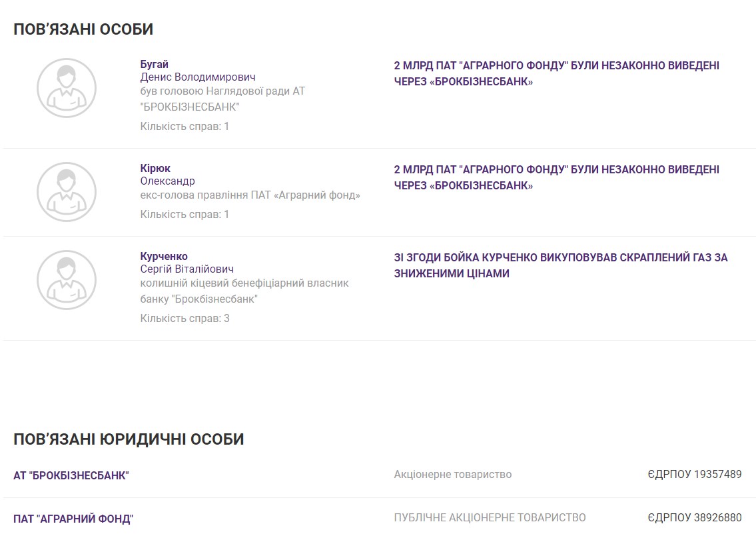Open the Курченко person name link
This screenshot has height=534, width=756.
coord(164,257)
